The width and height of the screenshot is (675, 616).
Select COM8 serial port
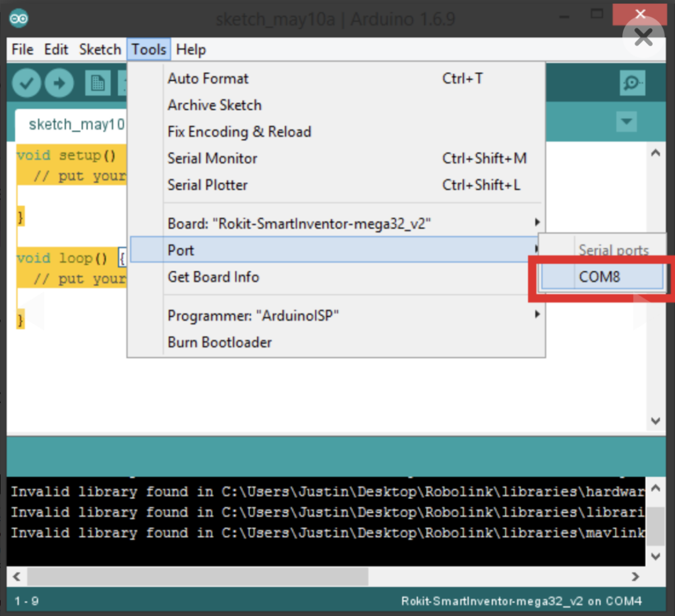(x=601, y=277)
